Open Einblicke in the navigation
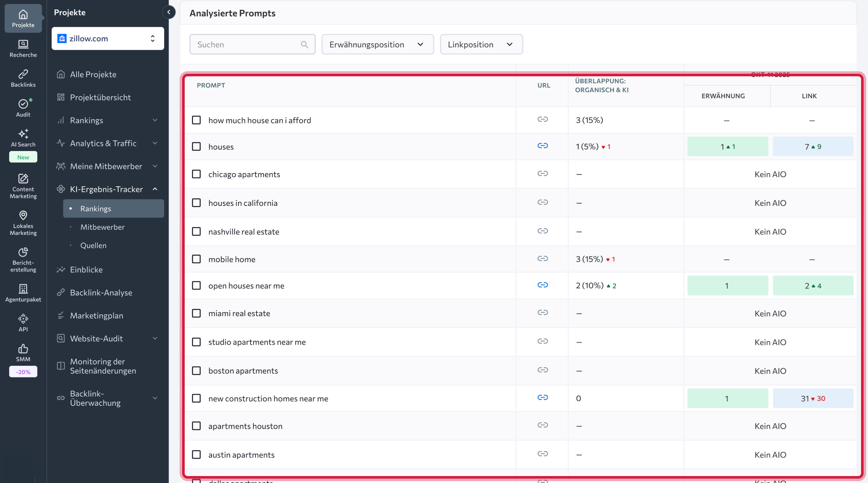The height and width of the screenshot is (483, 868). (86, 270)
